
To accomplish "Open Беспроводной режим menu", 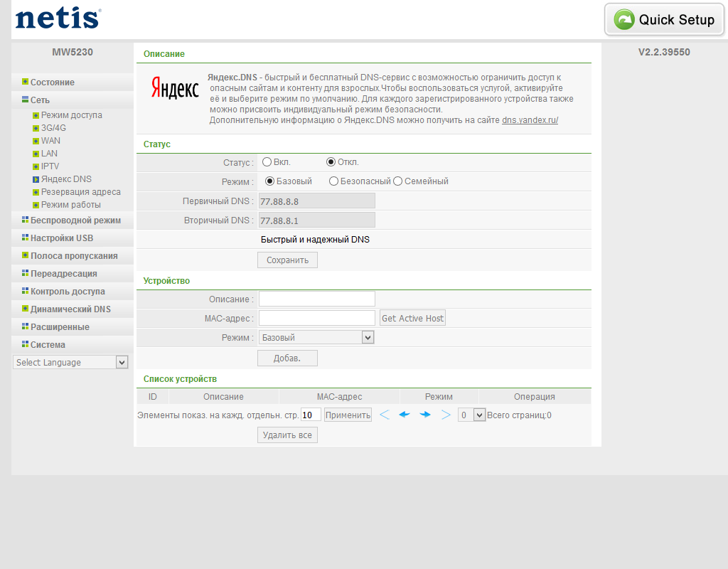I will coord(75,220).
